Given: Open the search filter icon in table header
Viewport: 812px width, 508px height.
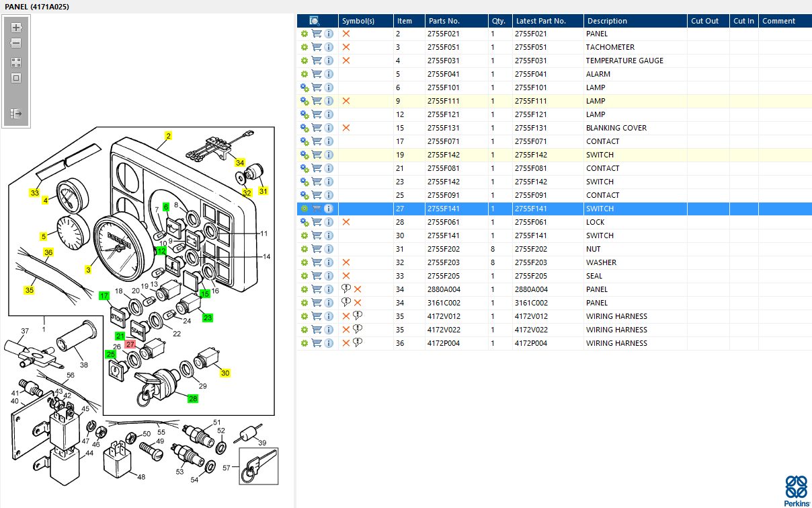Looking at the screenshot, I should [x=315, y=21].
